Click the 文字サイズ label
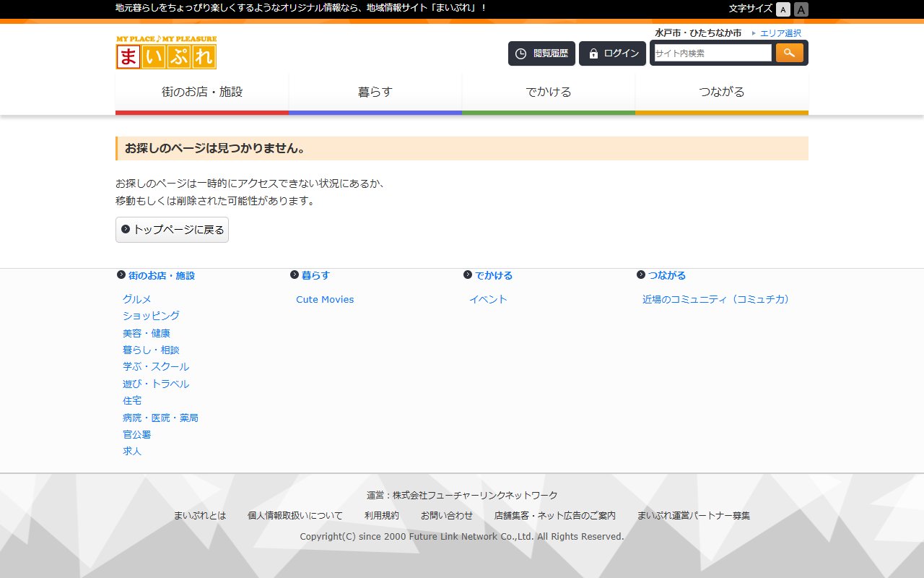The height and width of the screenshot is (578, 924). [751, 9]
